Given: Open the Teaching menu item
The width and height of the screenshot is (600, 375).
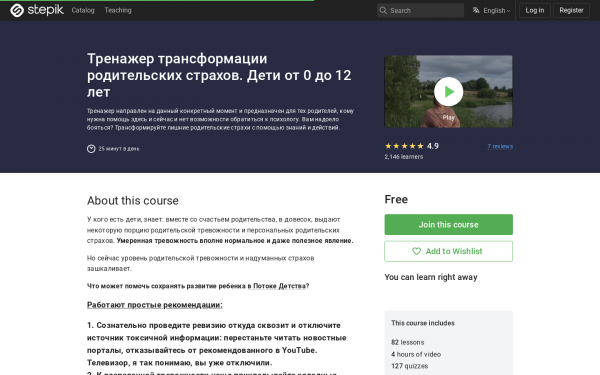Looking at the screenshot, I should click(118, 10).
